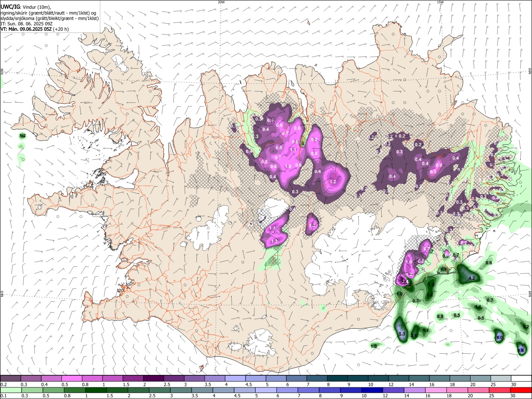
Task: Pick upper legend swatch between 2 and 2.5
Action: 153,379
